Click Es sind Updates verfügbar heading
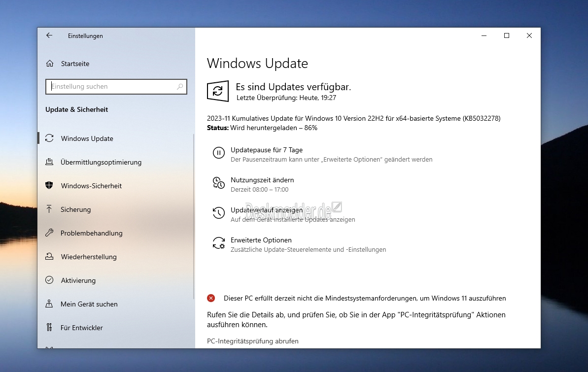Image resolution: width=588 pixels, height=372 pixels. pos(293,87)
